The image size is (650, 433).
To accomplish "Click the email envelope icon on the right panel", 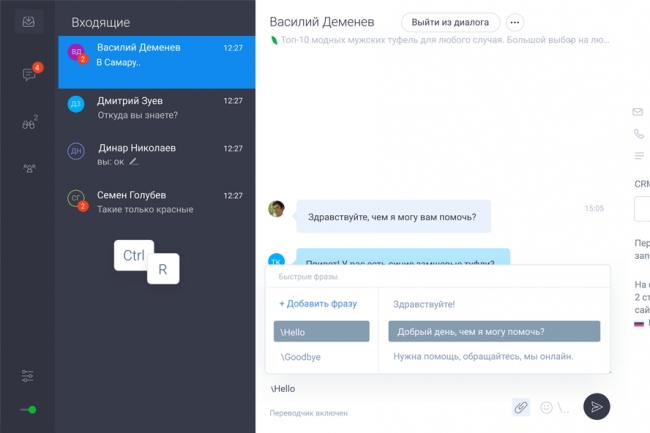I will [638, 112].
